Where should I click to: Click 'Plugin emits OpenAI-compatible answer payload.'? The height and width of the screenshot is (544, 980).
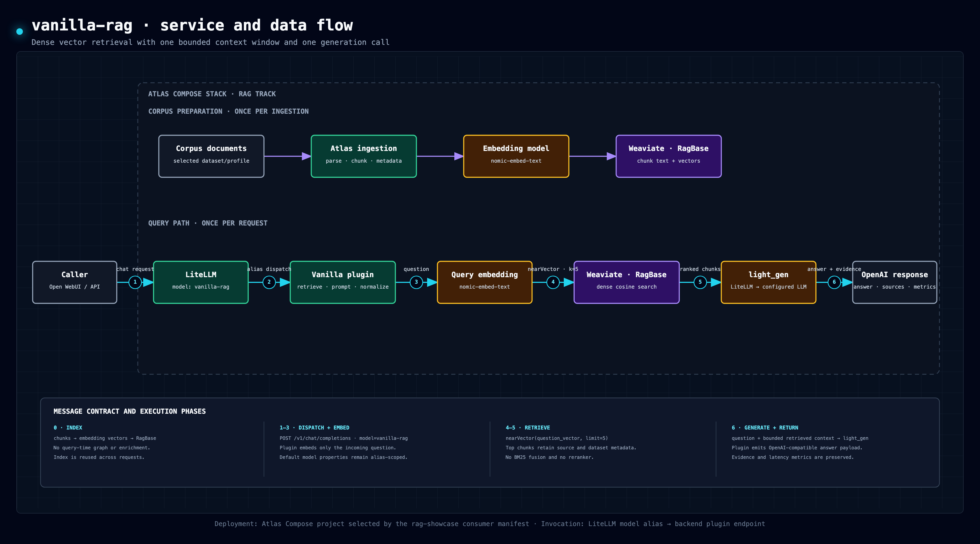pos(797,448)
